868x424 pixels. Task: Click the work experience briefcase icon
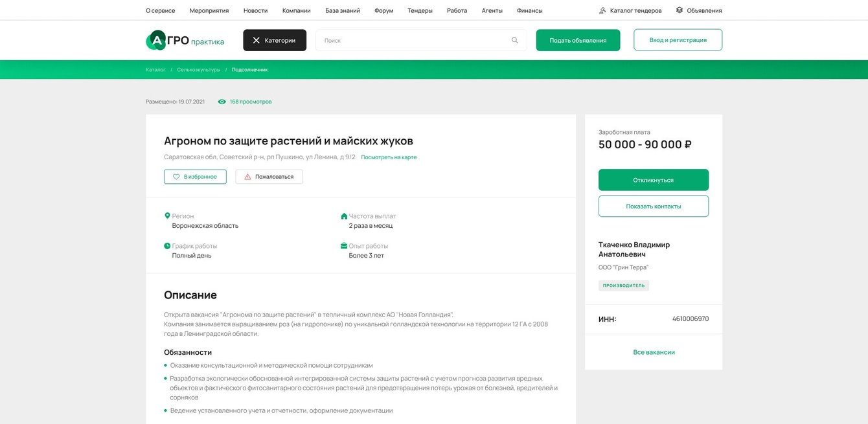point(344,246)
